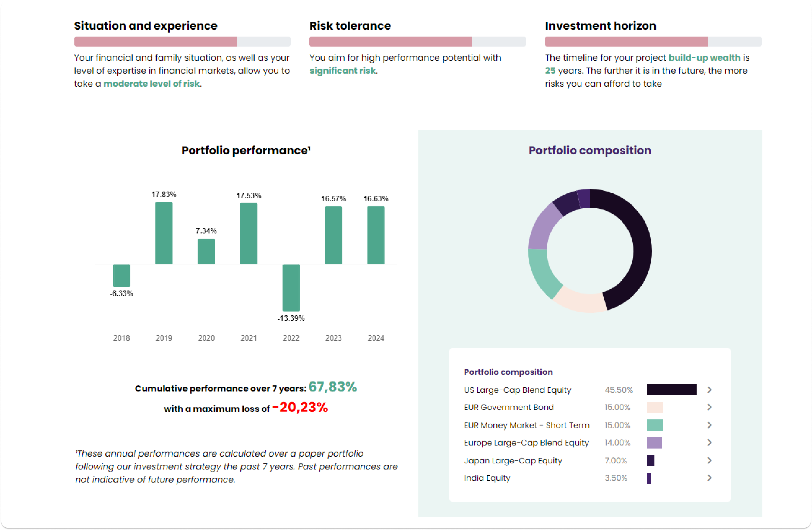Click the Situation and experience progress bar
This screenshot has width=812, height=530.
(x=182, y=42)
